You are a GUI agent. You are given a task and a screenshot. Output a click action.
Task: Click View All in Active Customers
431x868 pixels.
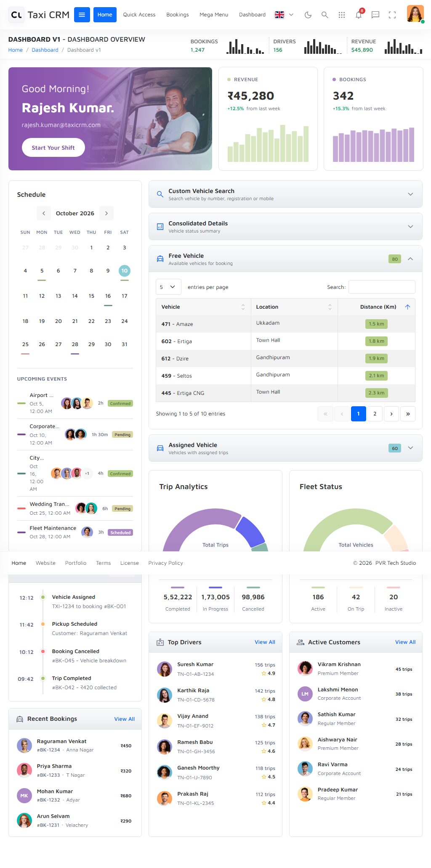click(x=405, y=642)
